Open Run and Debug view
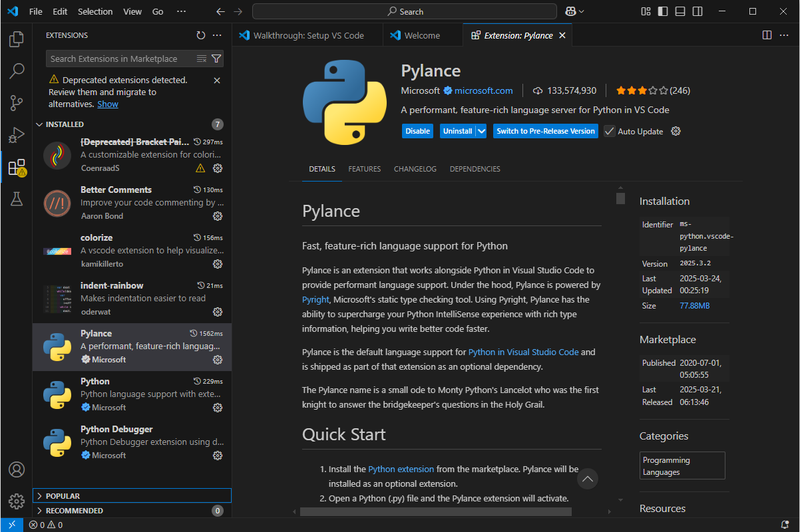800x532 pixels. tap(17, 135)
